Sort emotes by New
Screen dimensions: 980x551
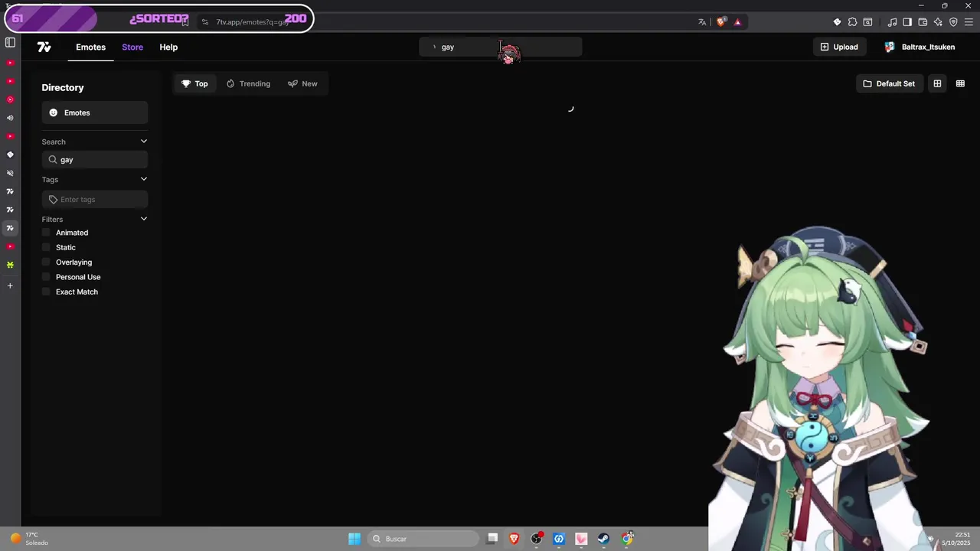302,83
